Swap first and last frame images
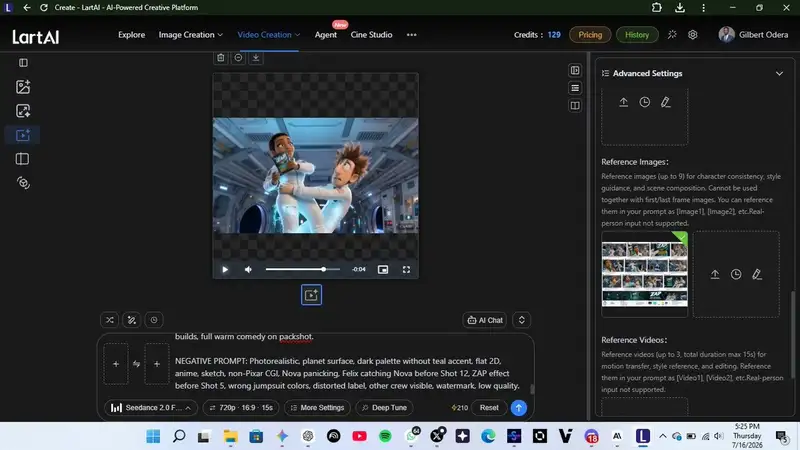Viewport: 800px width, 450px height. coord(136,364)
